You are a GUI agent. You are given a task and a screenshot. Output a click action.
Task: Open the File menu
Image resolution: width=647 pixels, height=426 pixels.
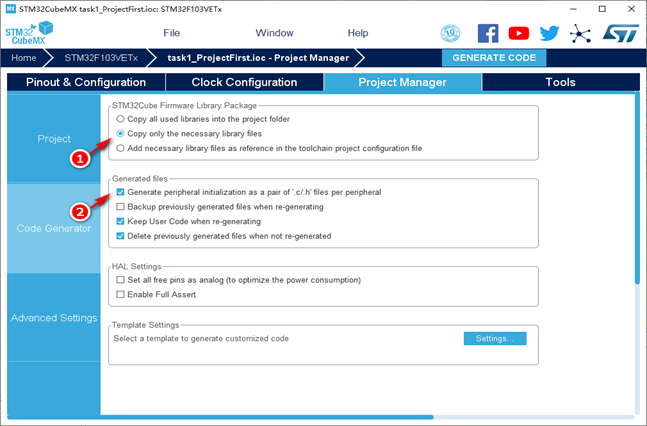point(172,33)
